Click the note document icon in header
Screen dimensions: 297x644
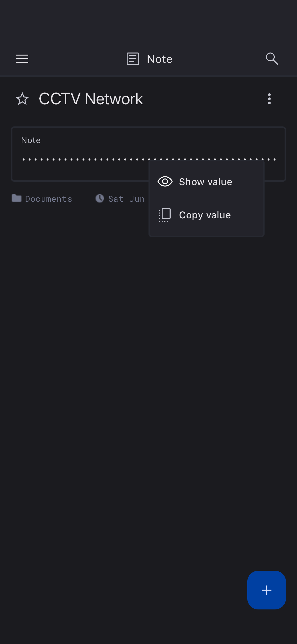tap(133, 59)
